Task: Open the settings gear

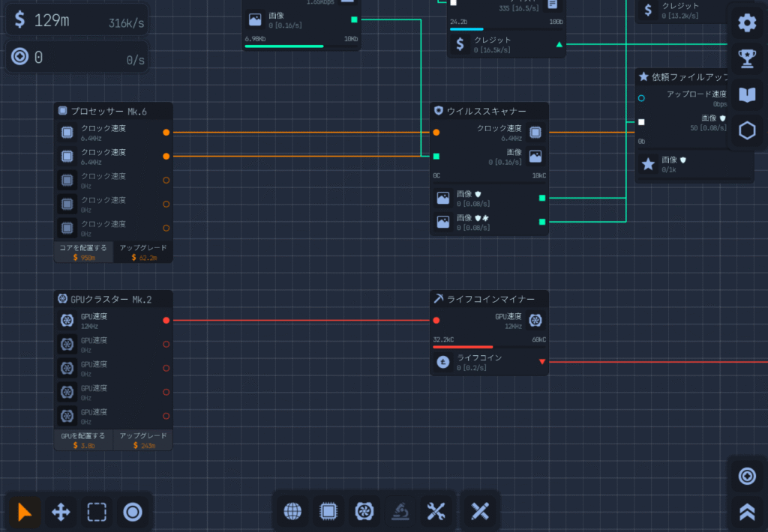Action: tap(747, 22)
